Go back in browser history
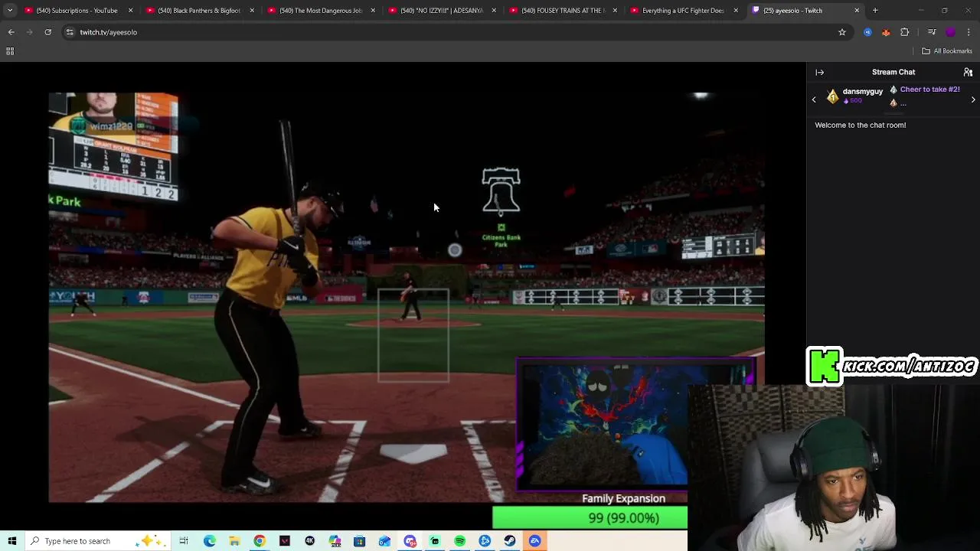Image resolution: width=980 pixels, height=551 pixels. pos(11,32)
